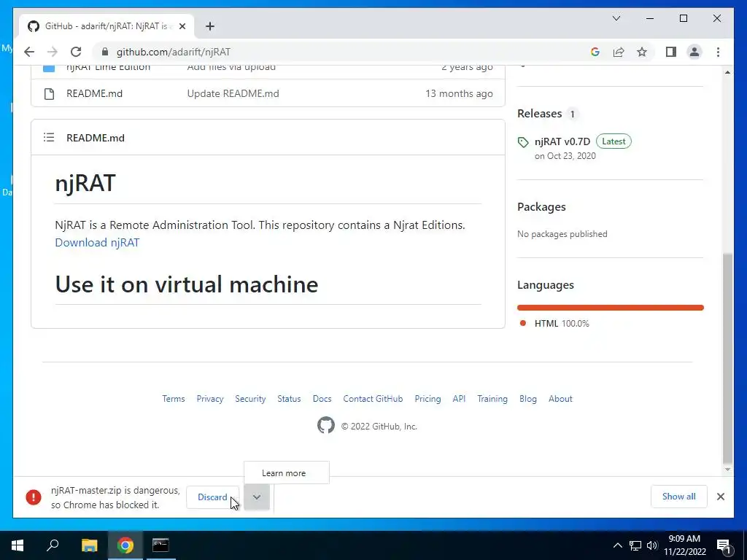The height and width of the screenshot is (560, 747).
Task: Open the Status footer link
Action: 289,399
